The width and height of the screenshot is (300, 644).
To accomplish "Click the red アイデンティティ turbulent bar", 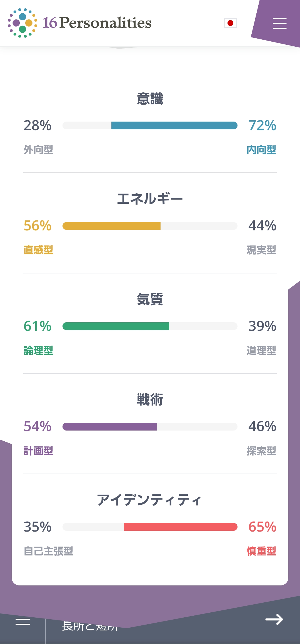I will coord(181,527).
